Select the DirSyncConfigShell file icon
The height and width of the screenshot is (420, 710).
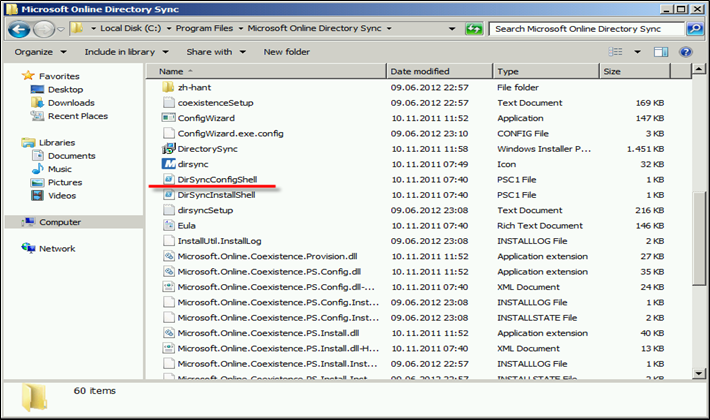(x=168, y=178)
